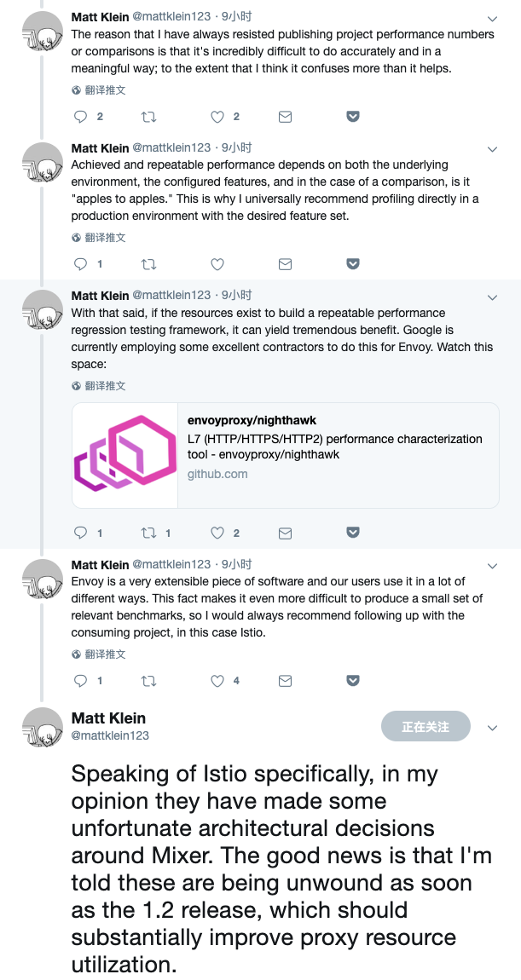The height and width of the screenshot is (980, 521).
Task: Expand the options caret on the nighthawk tweet
Action: (492, 297)
